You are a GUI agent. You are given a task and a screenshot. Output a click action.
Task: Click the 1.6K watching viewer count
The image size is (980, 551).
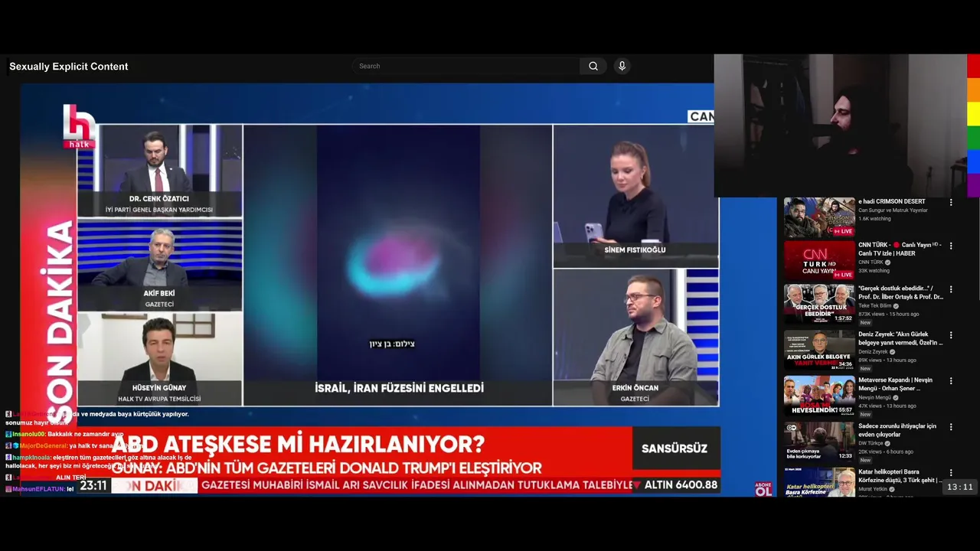point(874,219)
